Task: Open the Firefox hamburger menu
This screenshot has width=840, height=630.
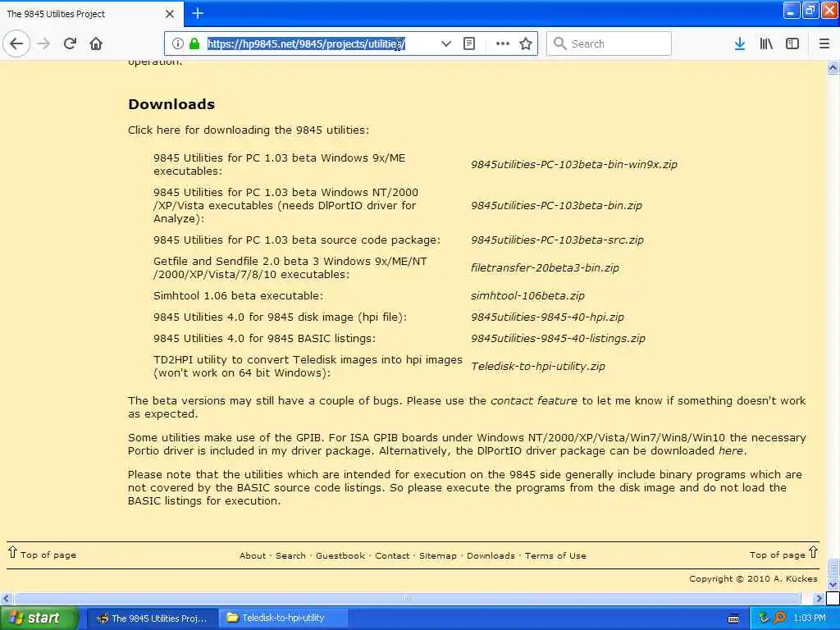Action: pyautogui.click(x=824, y=44)
